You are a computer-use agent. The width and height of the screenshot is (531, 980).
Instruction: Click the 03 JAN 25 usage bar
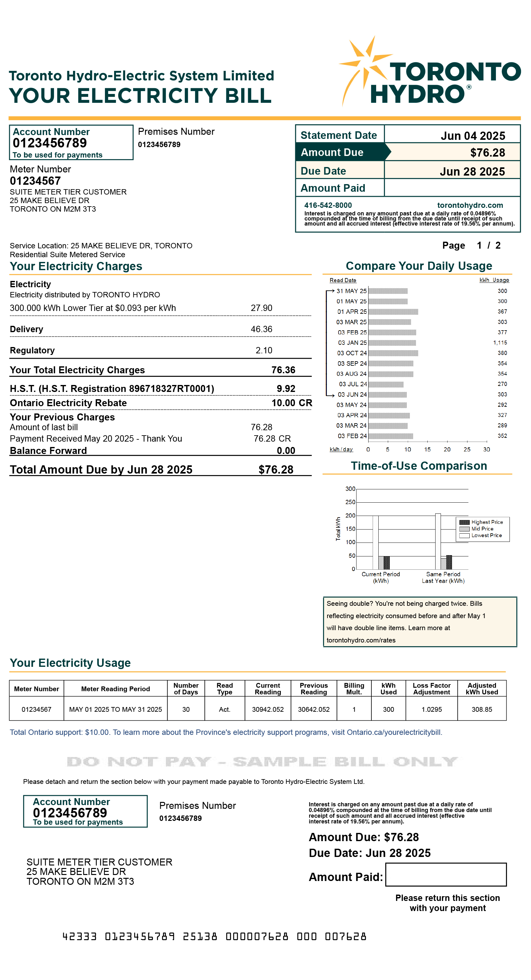click(x=392, y=343)
